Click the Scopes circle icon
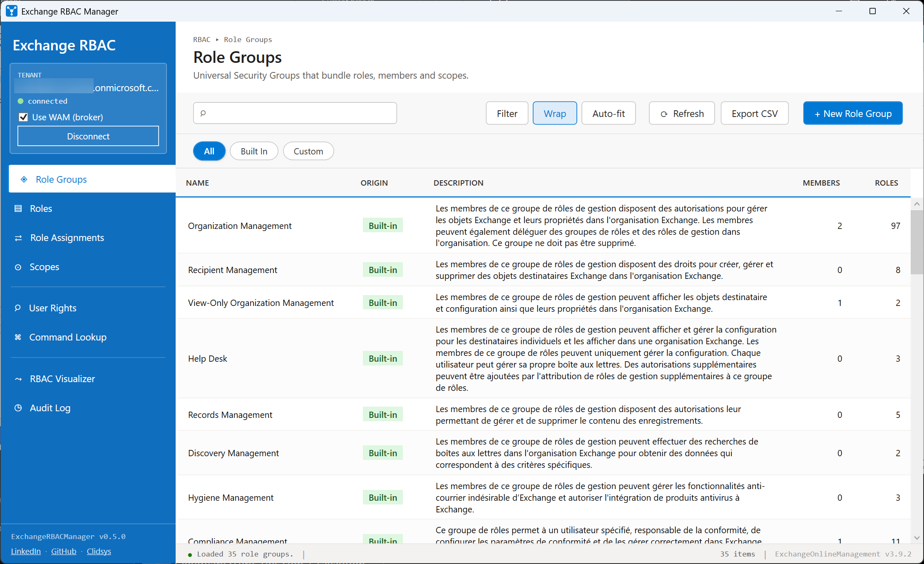The image size is (924, 564). [x=18, y=267]
